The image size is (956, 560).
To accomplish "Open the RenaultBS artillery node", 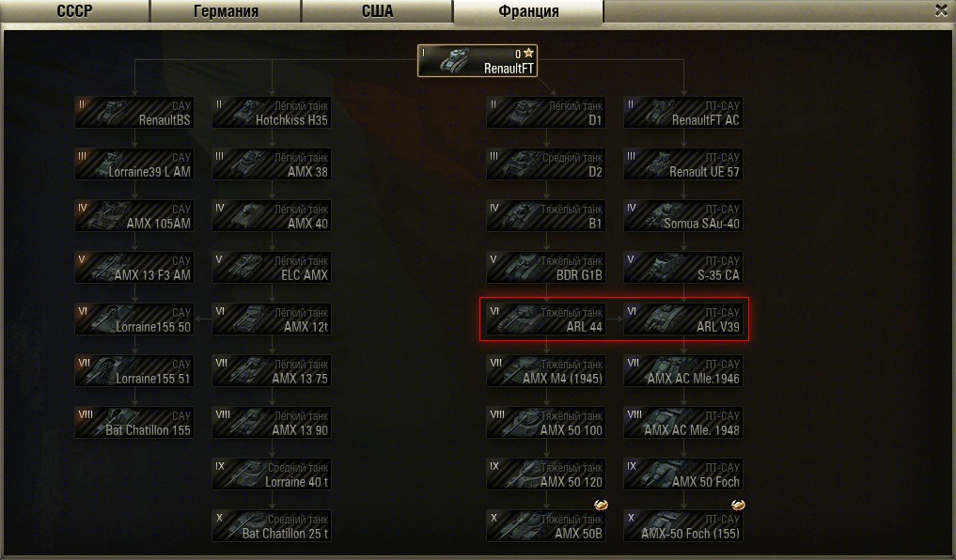I will click(134, 113).
